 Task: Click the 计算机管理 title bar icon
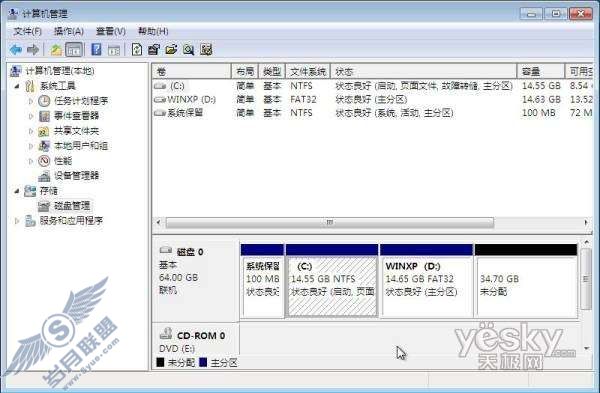pos(13,14)
